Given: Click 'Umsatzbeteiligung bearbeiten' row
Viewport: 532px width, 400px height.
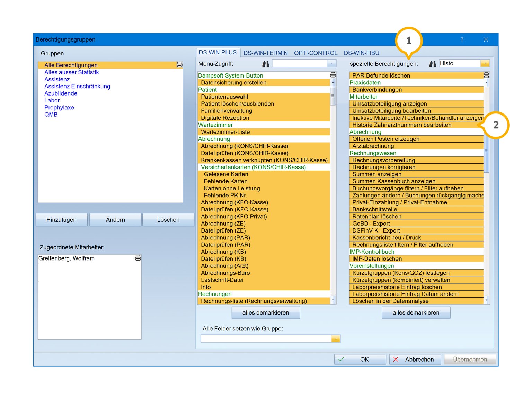Looking at the screenshot, I should click(416, 111).
